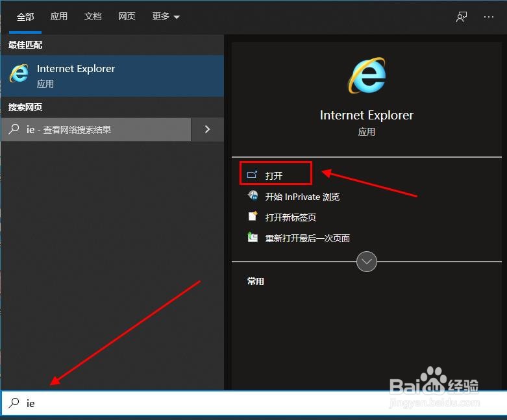
Task: Click 重新打开最后一次页面 option
Action: coord(307,238)
